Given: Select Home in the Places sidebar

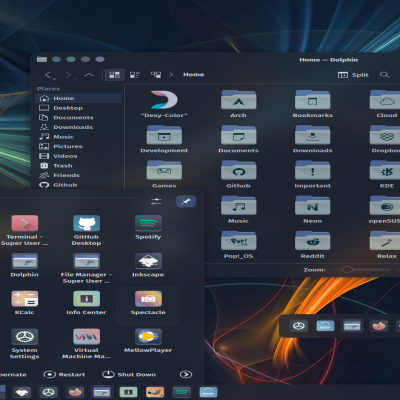Looking at the screenshot, I should (79, 98).
